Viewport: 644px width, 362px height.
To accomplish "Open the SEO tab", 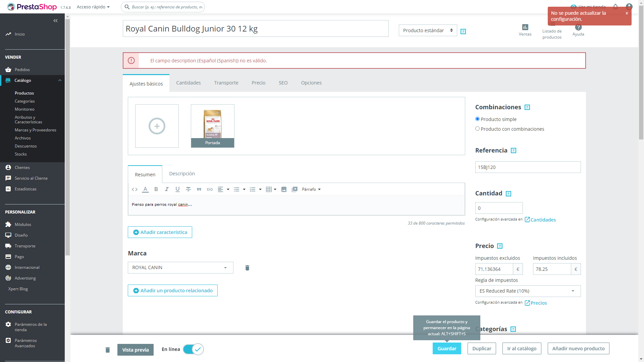I will pos(283,83).
